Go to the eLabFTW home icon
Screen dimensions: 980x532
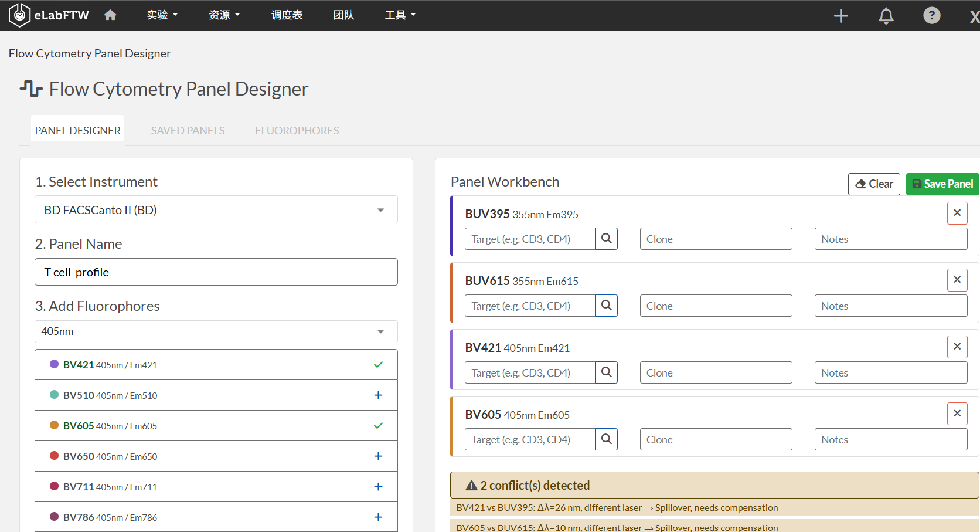[x=110, y=15]
